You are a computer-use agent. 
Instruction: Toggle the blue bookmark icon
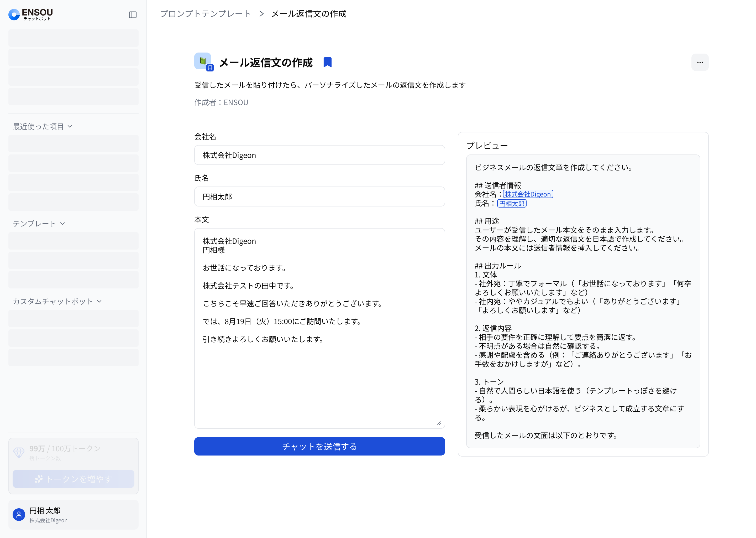pos(327,62)
